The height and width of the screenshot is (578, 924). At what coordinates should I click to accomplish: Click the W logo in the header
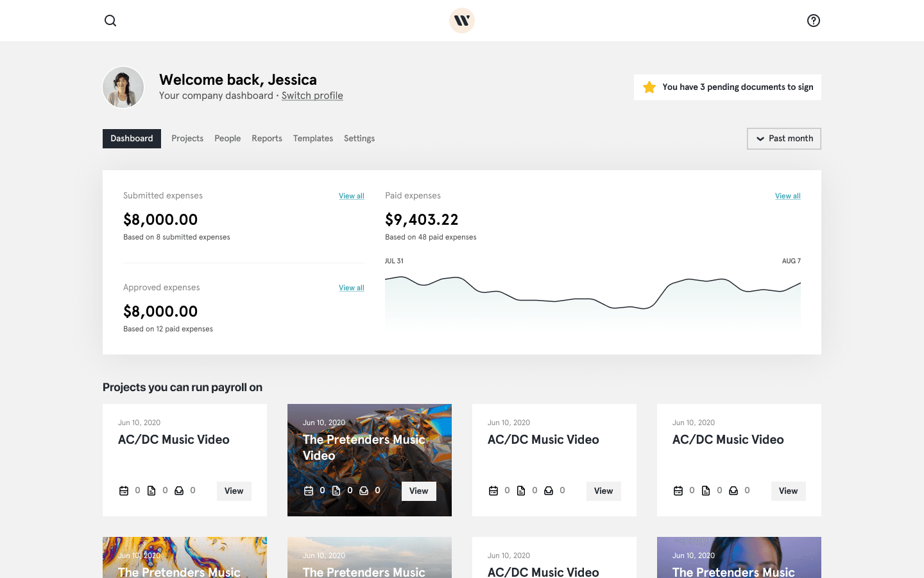[462, 21]
